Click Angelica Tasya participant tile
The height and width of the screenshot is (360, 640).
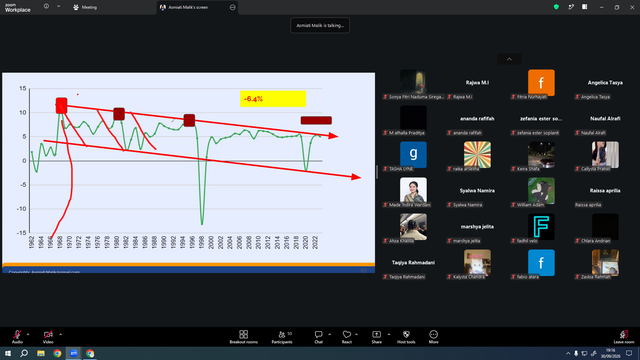605,83
